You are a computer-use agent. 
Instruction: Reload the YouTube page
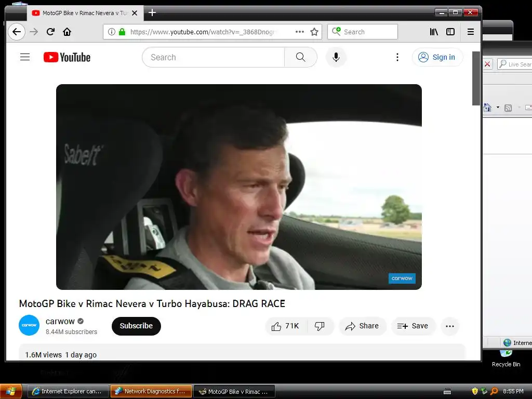click(x=50, y=32)
